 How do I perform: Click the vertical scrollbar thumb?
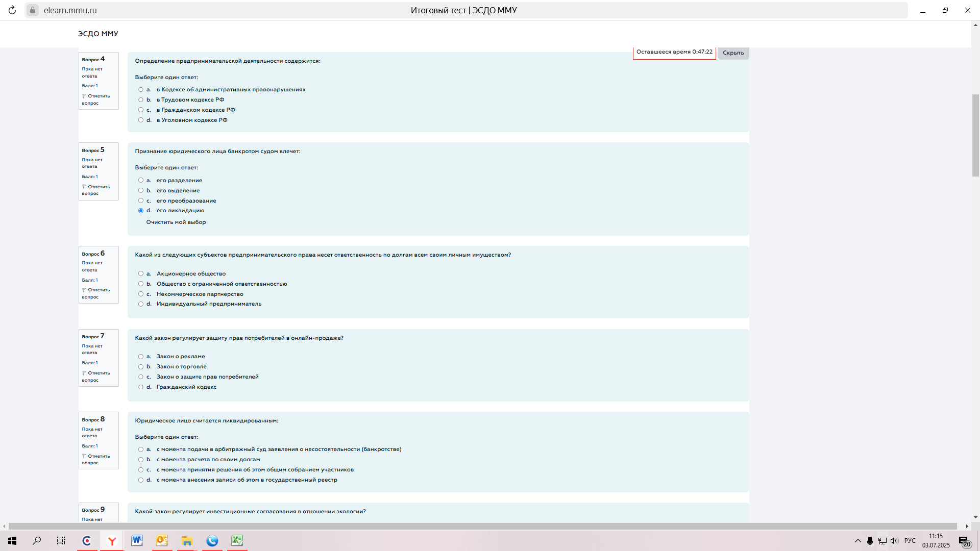[975, 135]
